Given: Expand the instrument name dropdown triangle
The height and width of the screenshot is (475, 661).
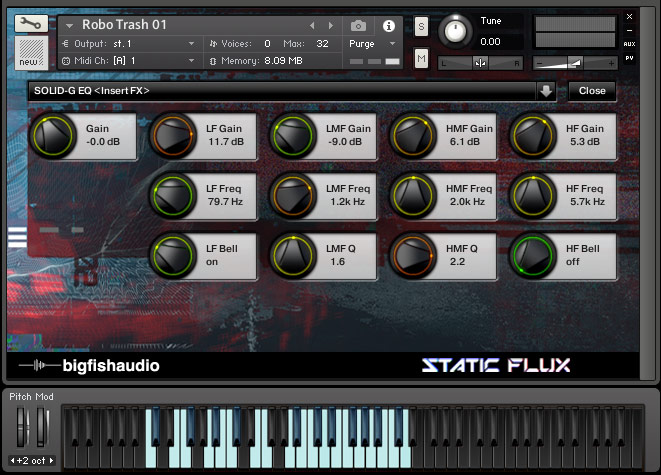Looking at the screenshot, I should tap(70, 26).
